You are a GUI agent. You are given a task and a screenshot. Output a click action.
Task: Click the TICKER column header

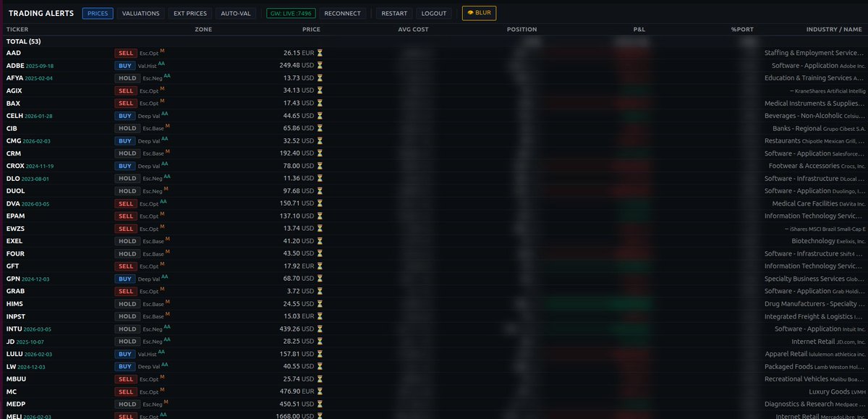[x=17, y=30]
